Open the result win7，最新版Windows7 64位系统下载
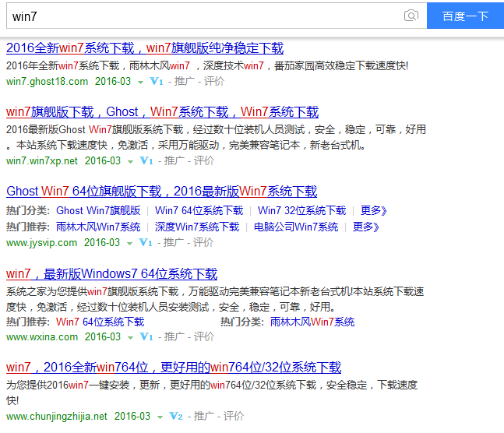This screenshot has height=433, width=504. 112,274
